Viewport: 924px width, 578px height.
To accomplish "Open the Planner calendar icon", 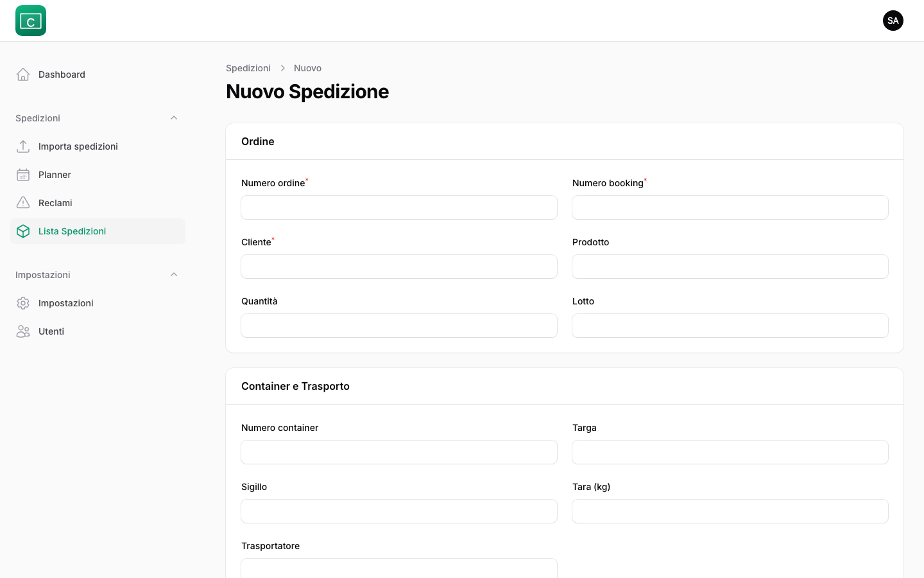I will (23, 174).
